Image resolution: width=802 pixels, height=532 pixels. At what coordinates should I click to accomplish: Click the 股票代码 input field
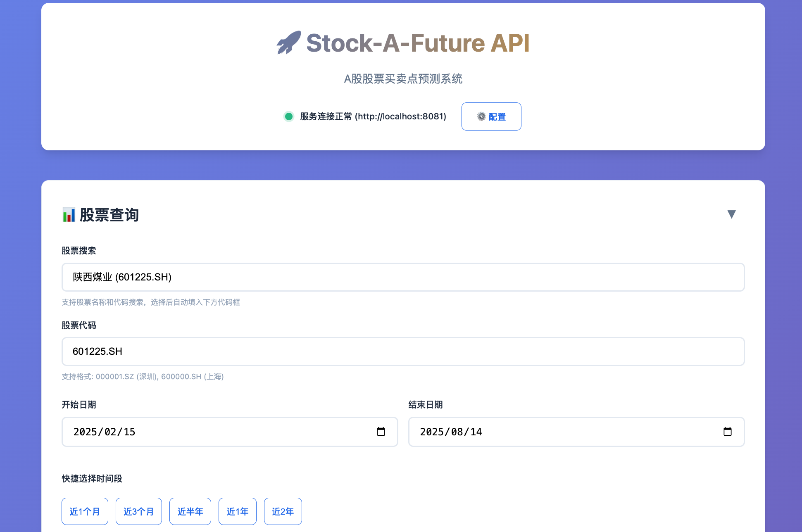(x=403, y=351)
